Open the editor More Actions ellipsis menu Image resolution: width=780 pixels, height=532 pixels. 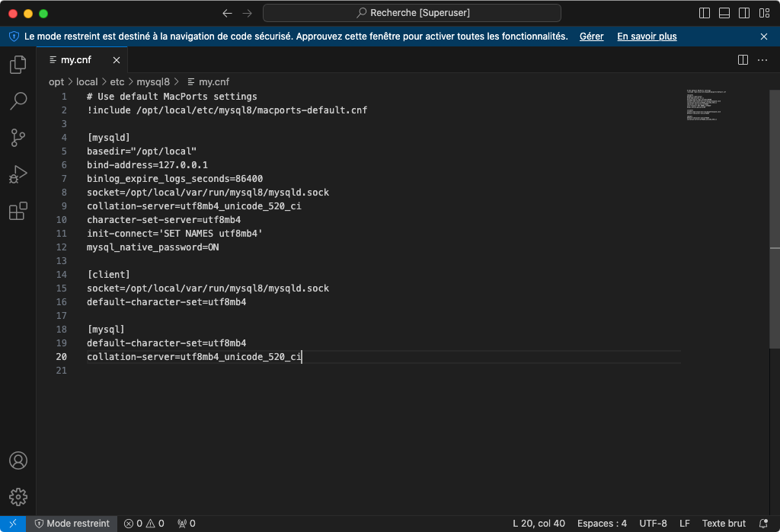[762, 60]
